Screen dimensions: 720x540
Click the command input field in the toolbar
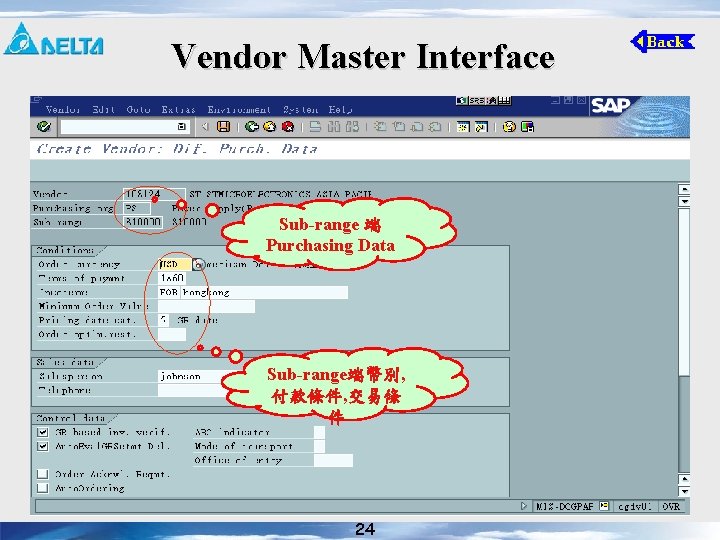point(124,127)
